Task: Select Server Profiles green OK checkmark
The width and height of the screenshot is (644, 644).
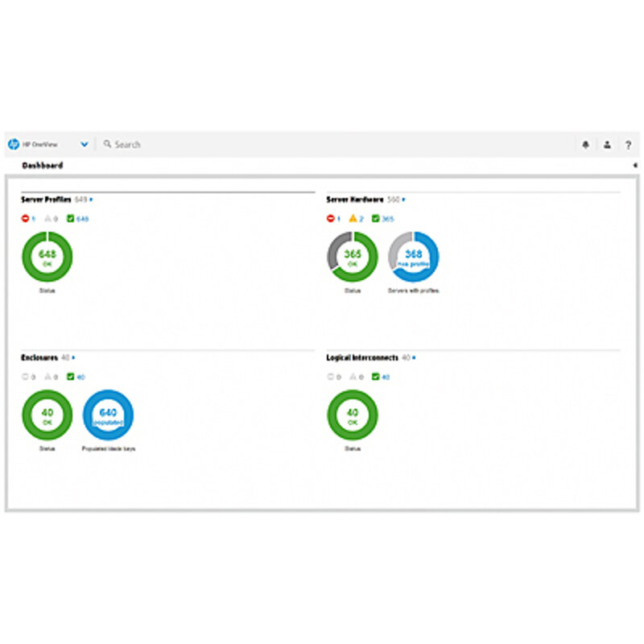Action: point(71,218)
